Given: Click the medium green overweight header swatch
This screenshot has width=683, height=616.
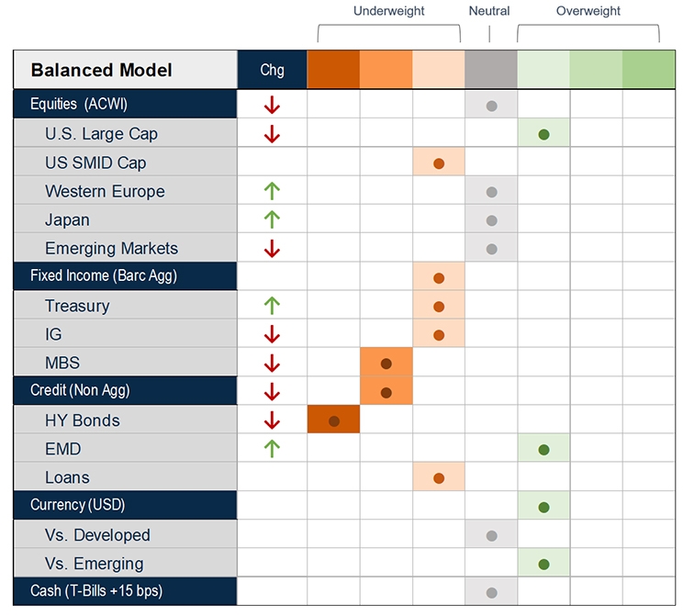Looking at the screenshot, I should click(x=596, y=69).
